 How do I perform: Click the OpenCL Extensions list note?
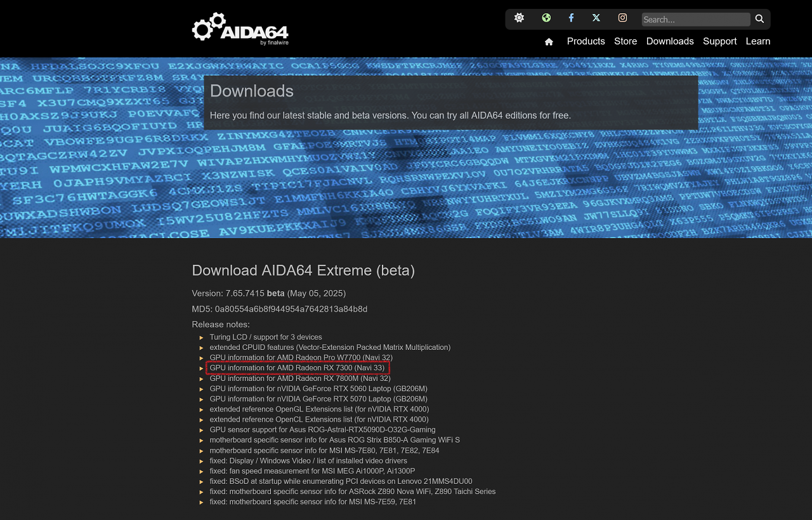coord(319,420)
